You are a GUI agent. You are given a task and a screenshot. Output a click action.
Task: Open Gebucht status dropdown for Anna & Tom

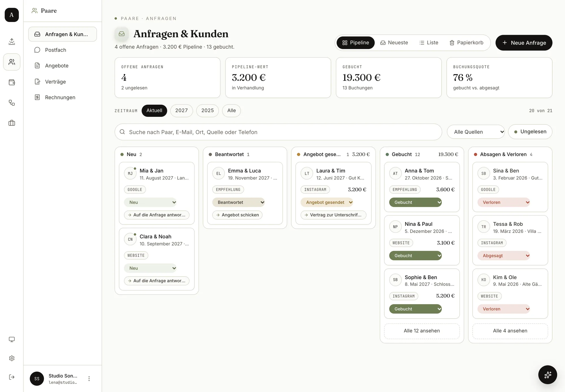pos(415,202)
